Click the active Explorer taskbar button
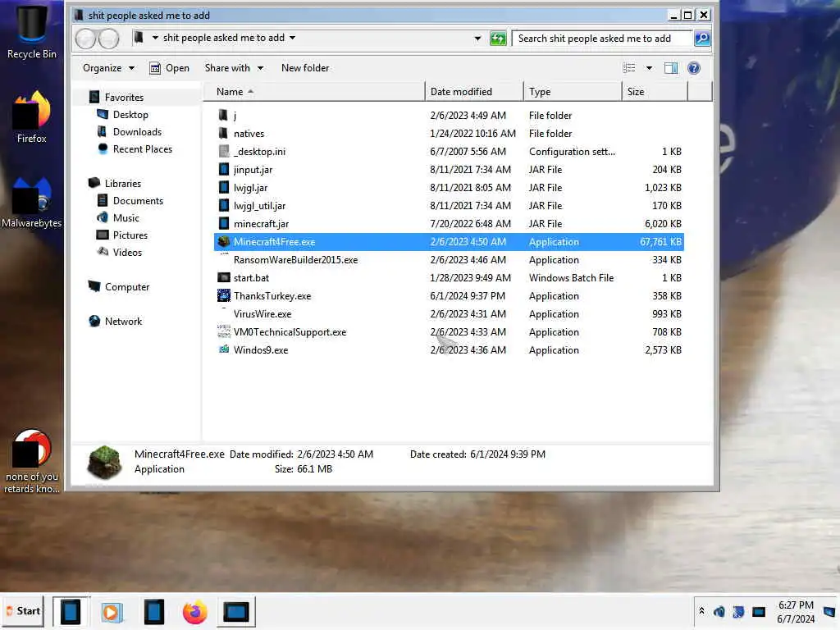This screenshot has width=840, height=630. click(x=71, y=612)
